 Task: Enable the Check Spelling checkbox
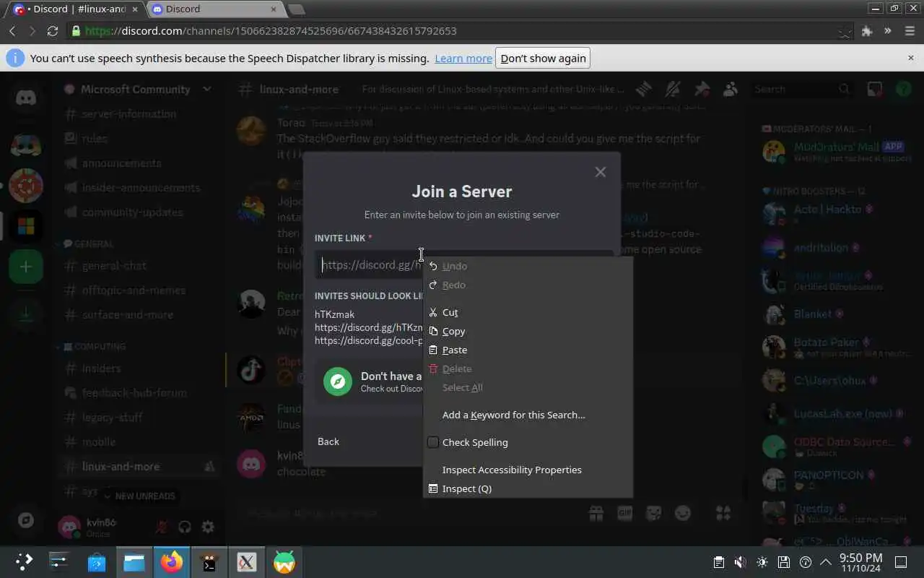433,442
